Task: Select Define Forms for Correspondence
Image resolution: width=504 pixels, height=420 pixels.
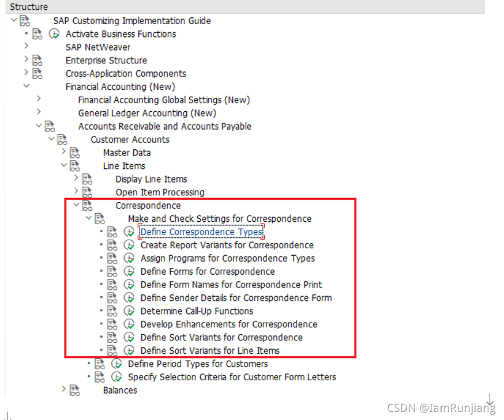Action: pos(208,271)
